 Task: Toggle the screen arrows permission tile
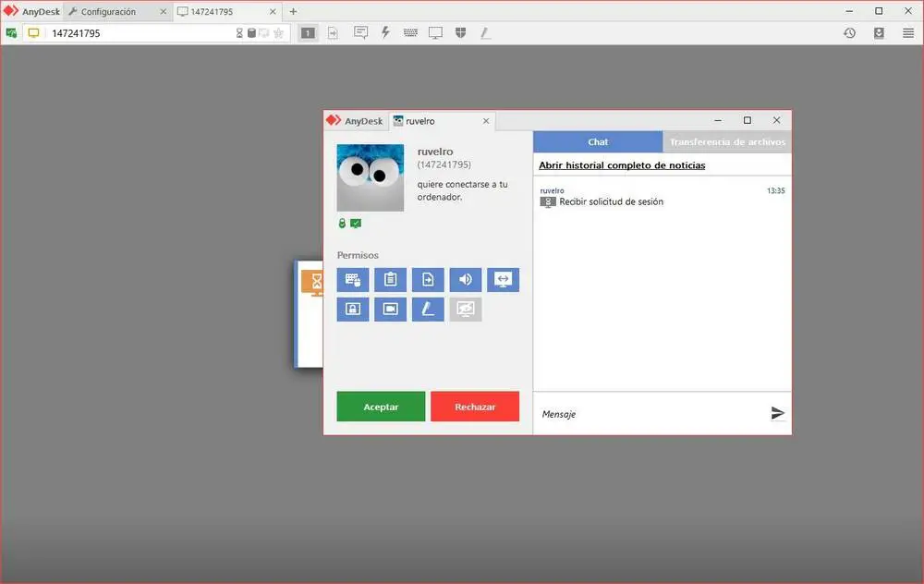(x=503, y=280)
